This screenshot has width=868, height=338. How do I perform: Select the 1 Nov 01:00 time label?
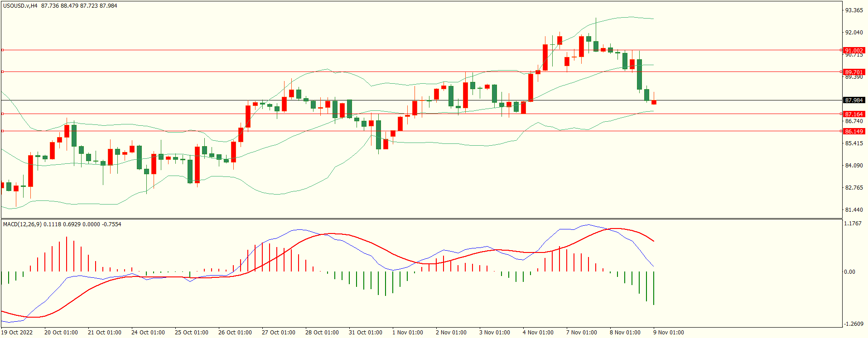[x=408, y=333]
